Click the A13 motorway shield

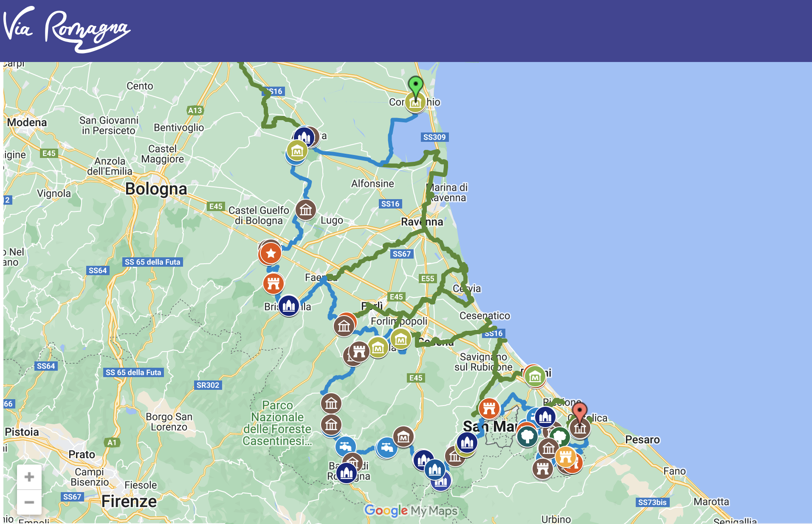(195, 110)
